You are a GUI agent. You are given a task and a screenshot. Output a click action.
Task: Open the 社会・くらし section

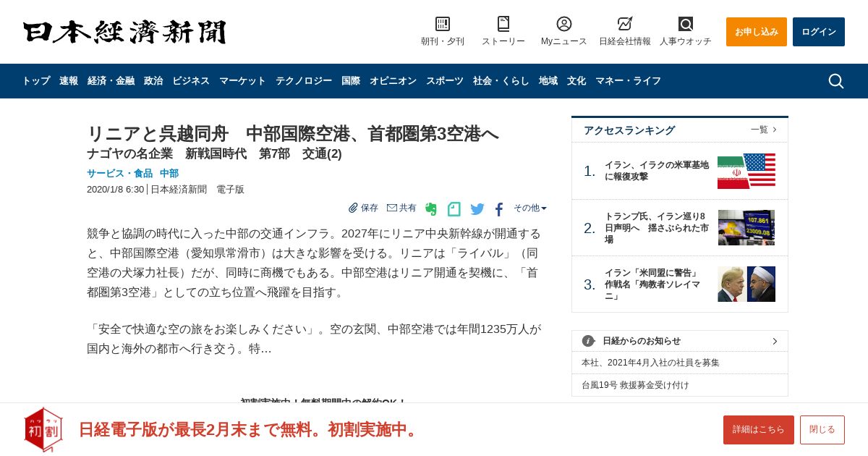point(501,81)
